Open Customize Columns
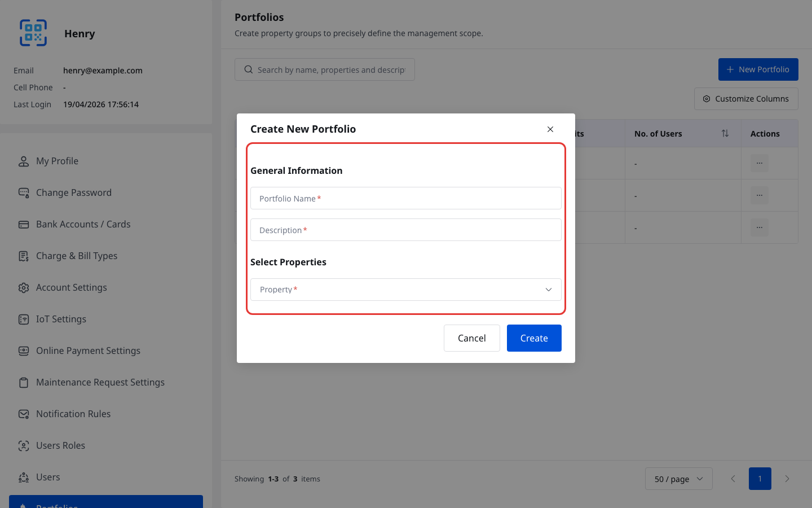This screenshot has height=508, width=812. tap(746, 99)
